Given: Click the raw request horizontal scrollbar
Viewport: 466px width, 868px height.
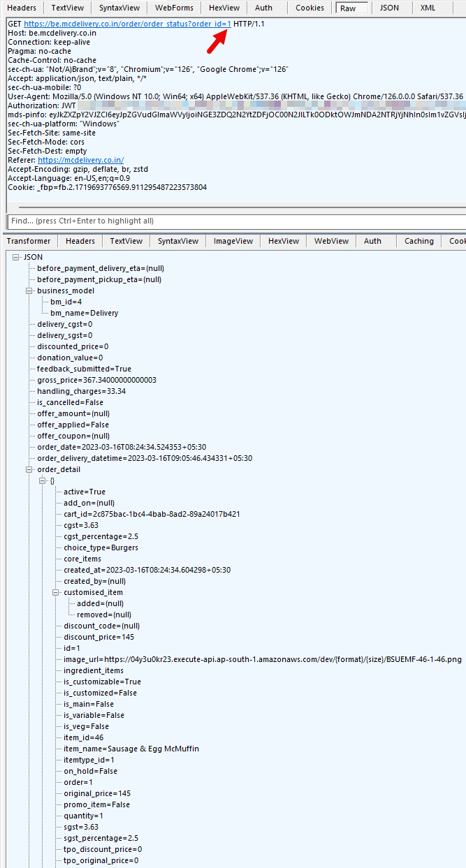Looking at the screenshot, I should click(238, 207).
